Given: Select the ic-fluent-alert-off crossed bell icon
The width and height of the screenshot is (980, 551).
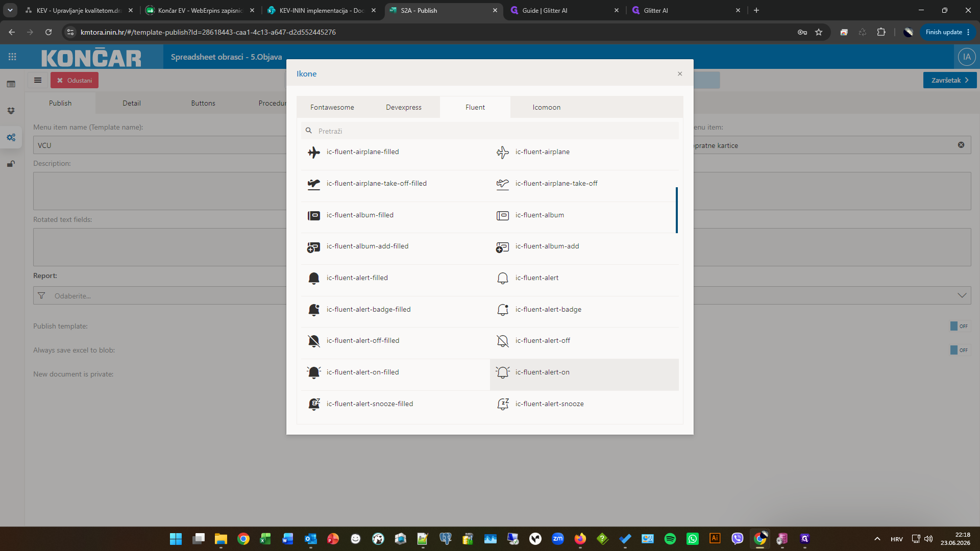Looking at the screenshot, I should coord(502,341).
